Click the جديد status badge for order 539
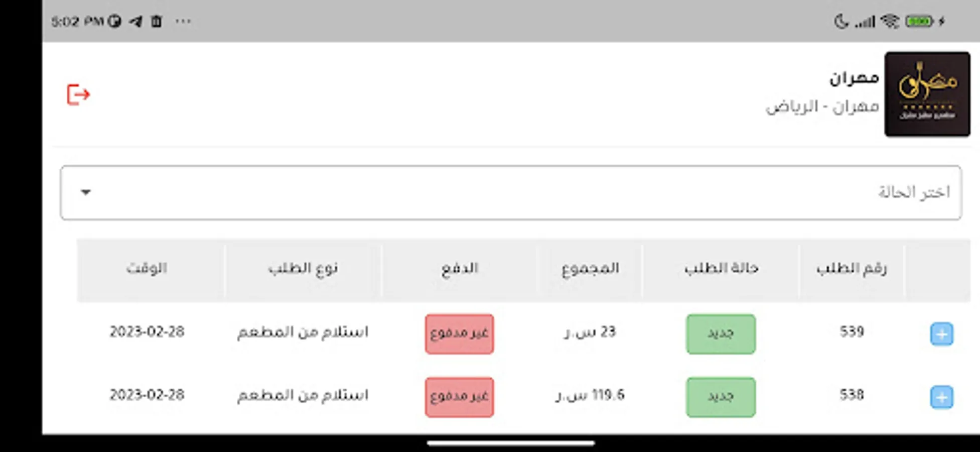980x452 pixels. click(721, 334)
